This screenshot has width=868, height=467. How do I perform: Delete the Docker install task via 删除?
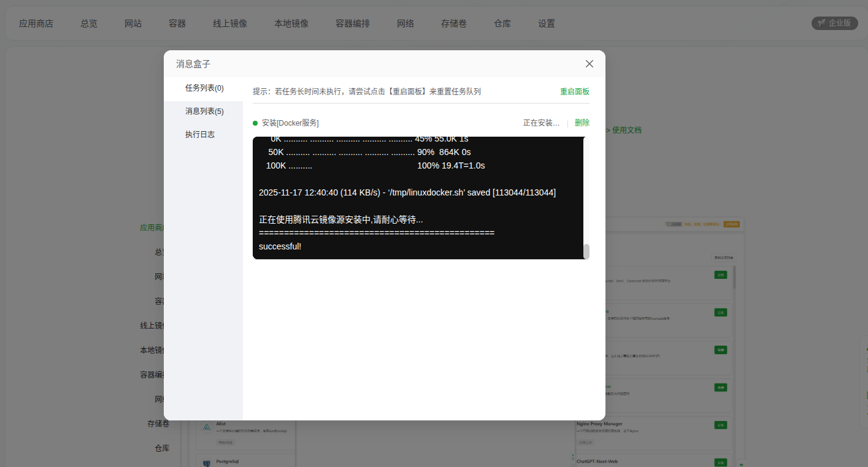[582, 123]
